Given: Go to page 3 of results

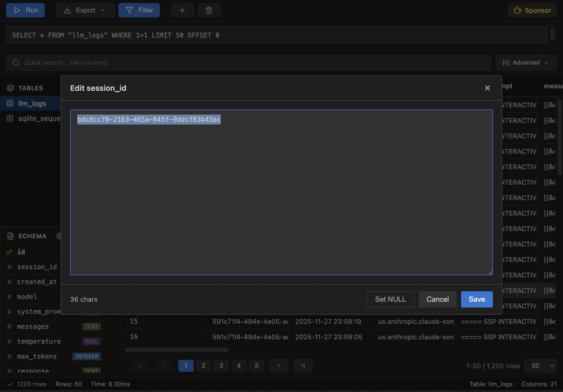Looking at the screenshot, I should pyautogui.click(x=221, y=366).
